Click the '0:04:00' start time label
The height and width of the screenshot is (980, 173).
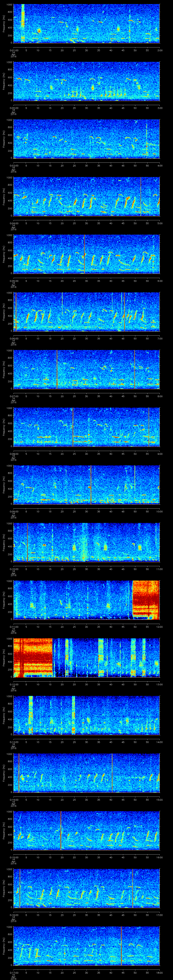click(14, 223)
